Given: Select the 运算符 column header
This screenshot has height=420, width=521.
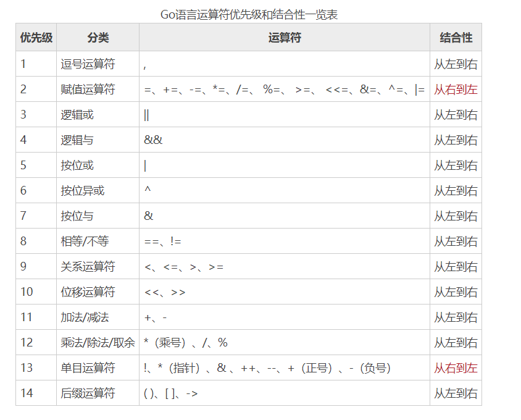Looking at the screenshot, I should tap(285, 37).
